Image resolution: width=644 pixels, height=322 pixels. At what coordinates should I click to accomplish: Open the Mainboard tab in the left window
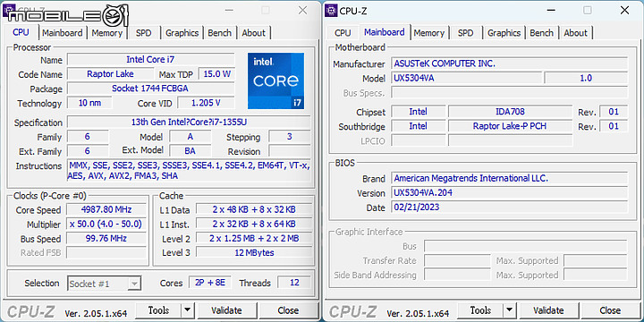click(x=63, y=33)
